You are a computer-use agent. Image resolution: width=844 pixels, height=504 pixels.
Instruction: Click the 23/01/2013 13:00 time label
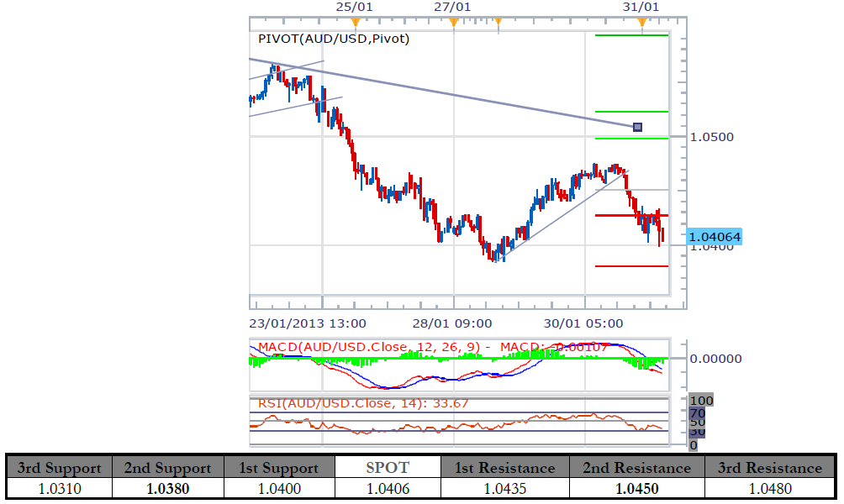point(308,323)
